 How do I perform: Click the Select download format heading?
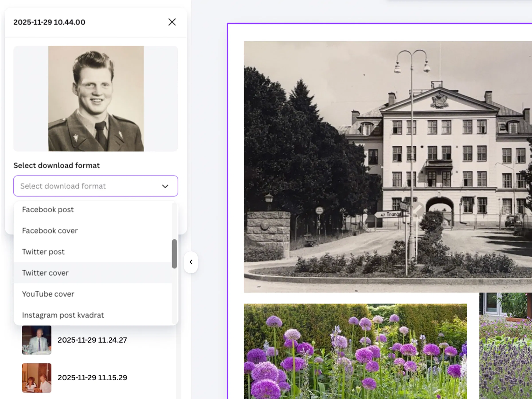[x=57, y=165]
